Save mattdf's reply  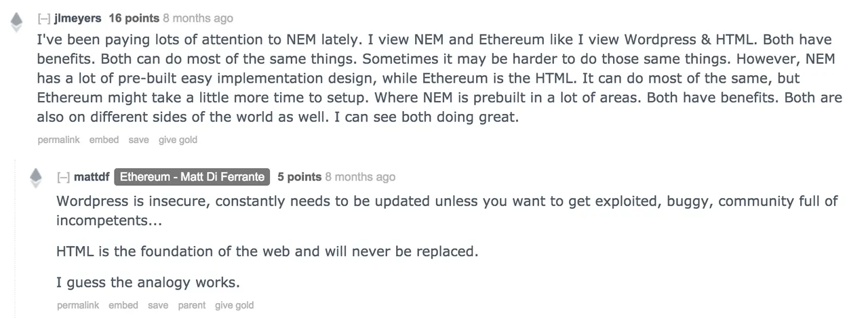(158, 305)
